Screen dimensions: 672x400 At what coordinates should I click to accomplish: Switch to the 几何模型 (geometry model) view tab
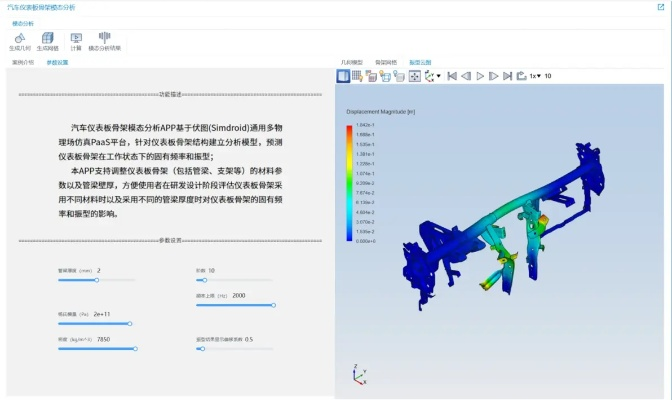[x=352, y=63]
